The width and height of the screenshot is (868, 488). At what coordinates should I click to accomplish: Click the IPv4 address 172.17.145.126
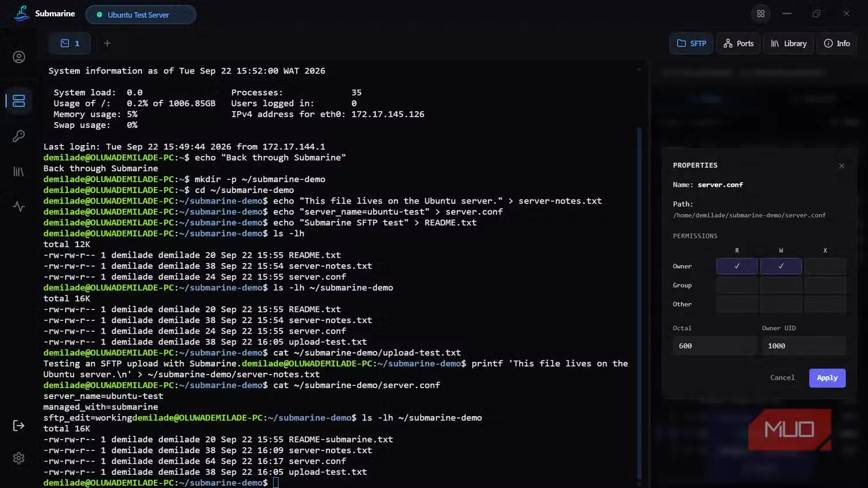point(388,114)
